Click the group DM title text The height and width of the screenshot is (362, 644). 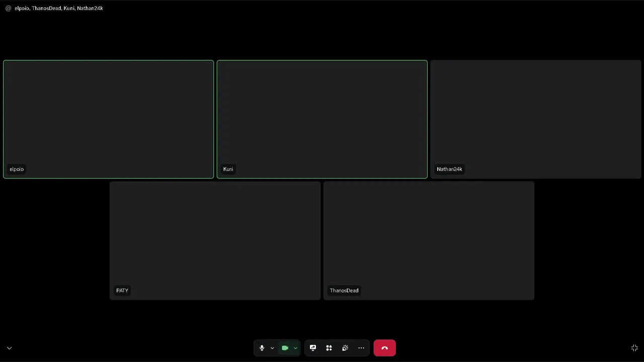click(59, 8)
